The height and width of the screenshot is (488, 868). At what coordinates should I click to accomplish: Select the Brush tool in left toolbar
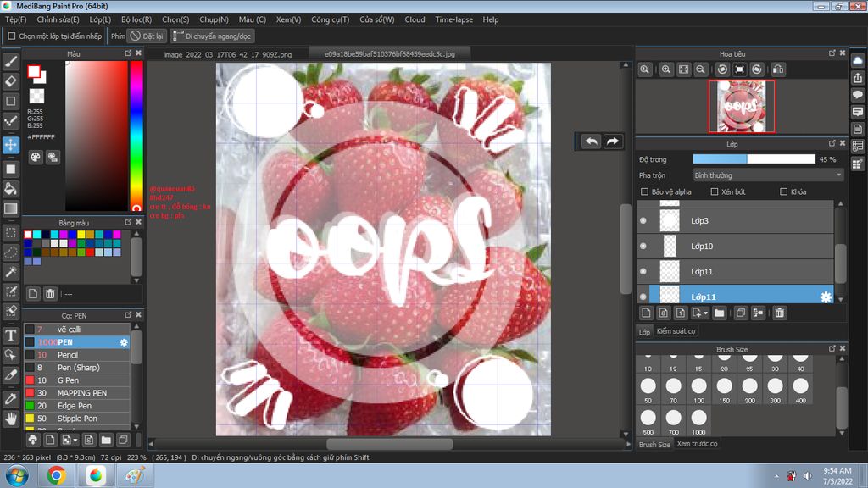click(10, 61)
